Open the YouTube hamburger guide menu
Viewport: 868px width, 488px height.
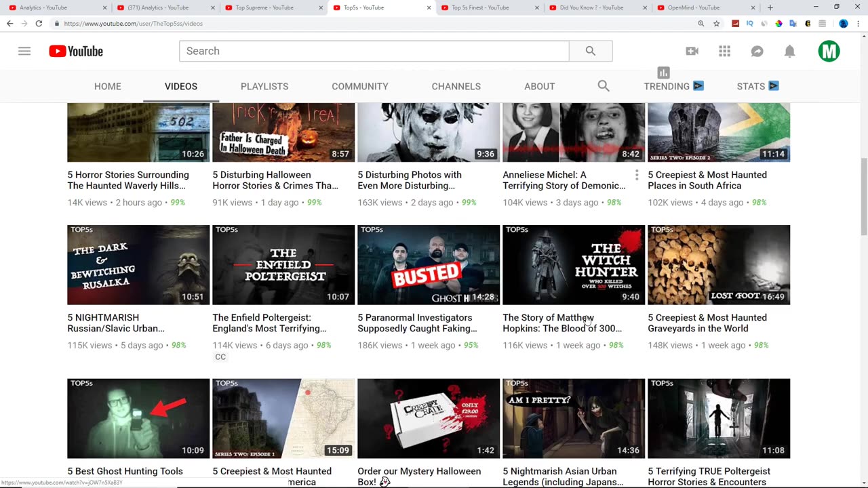coord(24,51)
